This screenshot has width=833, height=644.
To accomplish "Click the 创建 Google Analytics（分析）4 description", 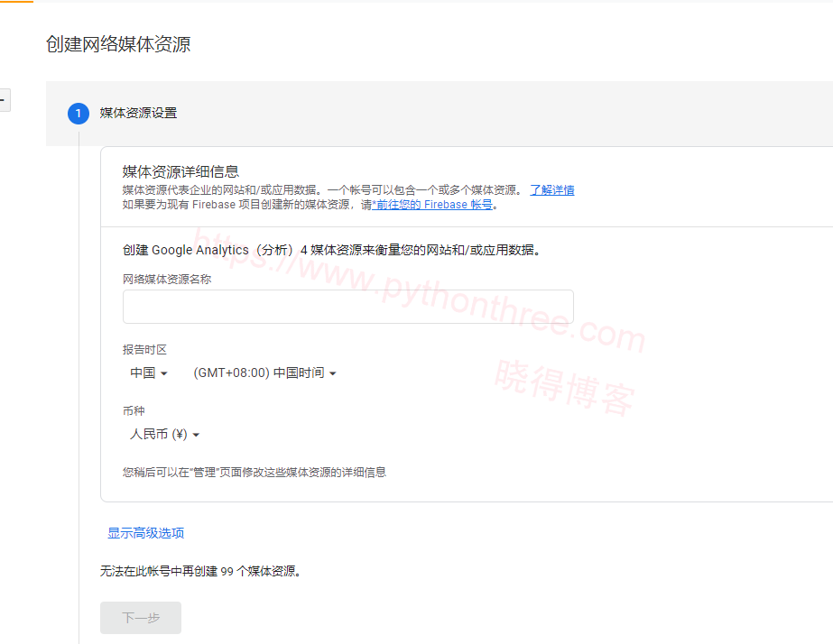I will pyautogui.click(x=332, y=250).
